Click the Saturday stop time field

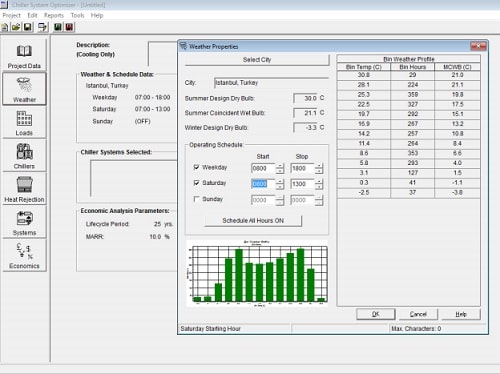pos(303,184)
